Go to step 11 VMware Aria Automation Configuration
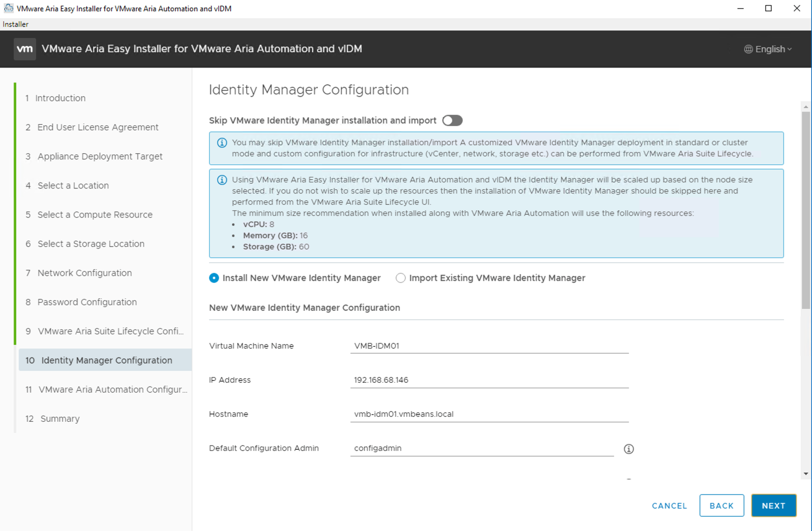The width and height of the screenshot is (812, 531). (x=105, y=390)
